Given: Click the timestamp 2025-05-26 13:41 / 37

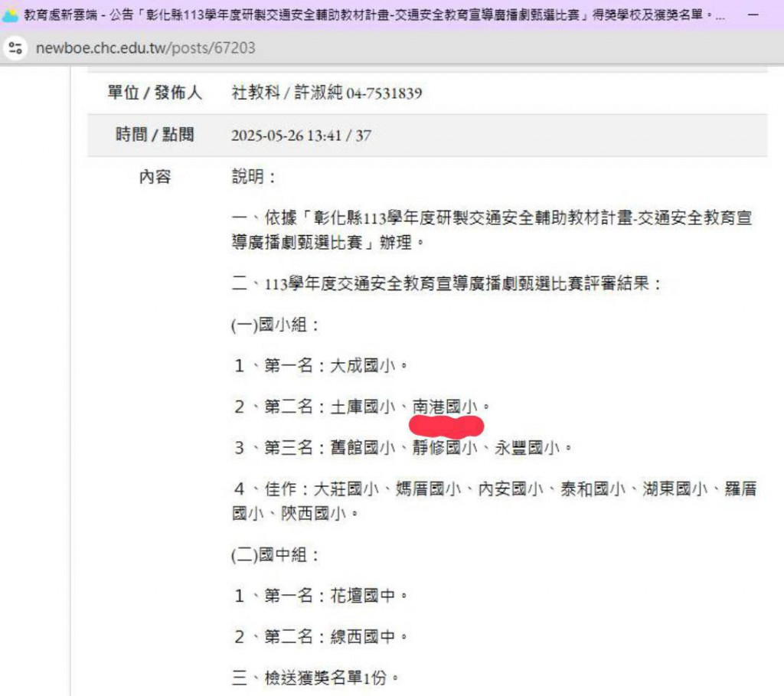Looking at the screenshot, I should [x=301, y=136].
